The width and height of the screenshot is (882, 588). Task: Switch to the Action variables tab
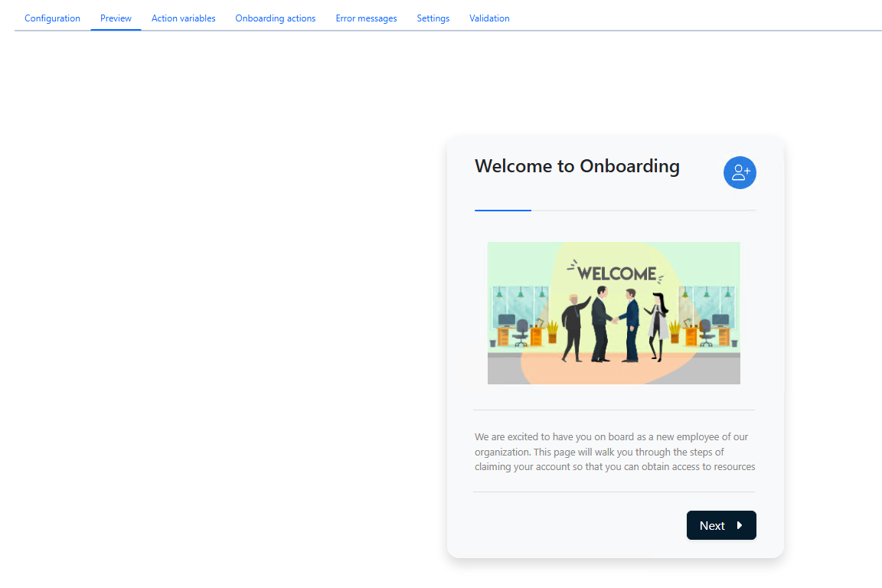tap(184, 18)
